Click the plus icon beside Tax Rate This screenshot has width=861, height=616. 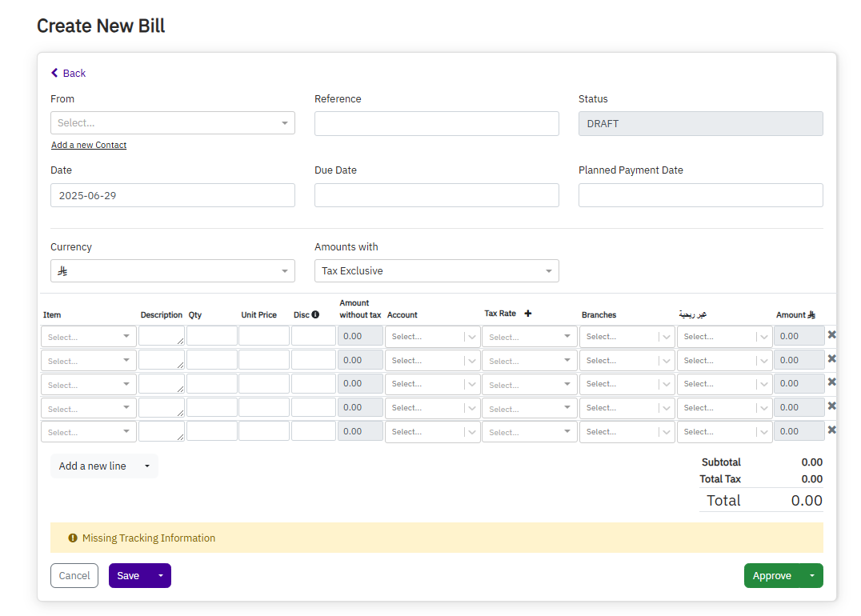coord(528,314)
